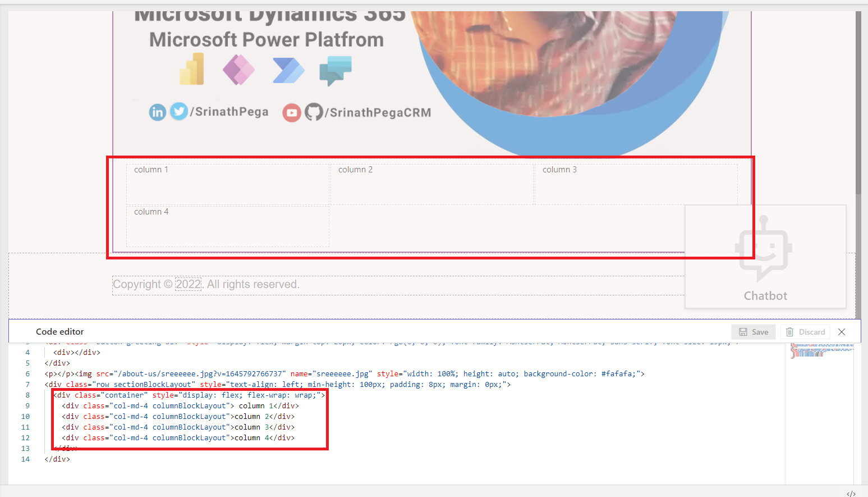The image size is (868, 497).
Task: Click the 2022 year placeholder in footer
Action: pos(188,284)
